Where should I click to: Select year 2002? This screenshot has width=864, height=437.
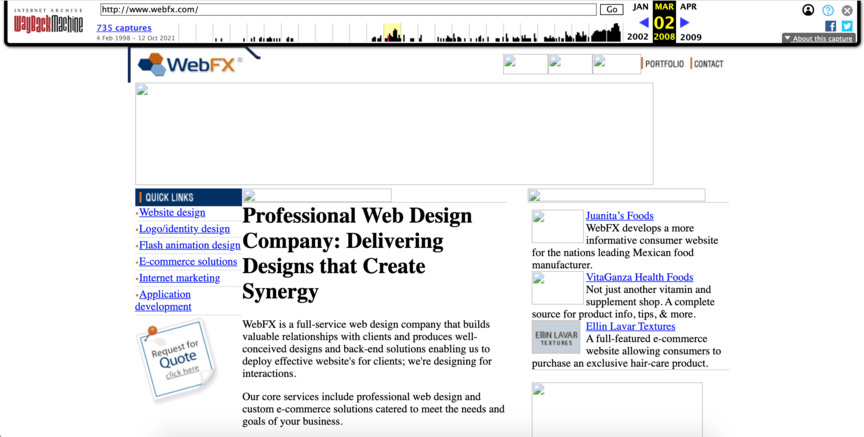pos(638,37)
